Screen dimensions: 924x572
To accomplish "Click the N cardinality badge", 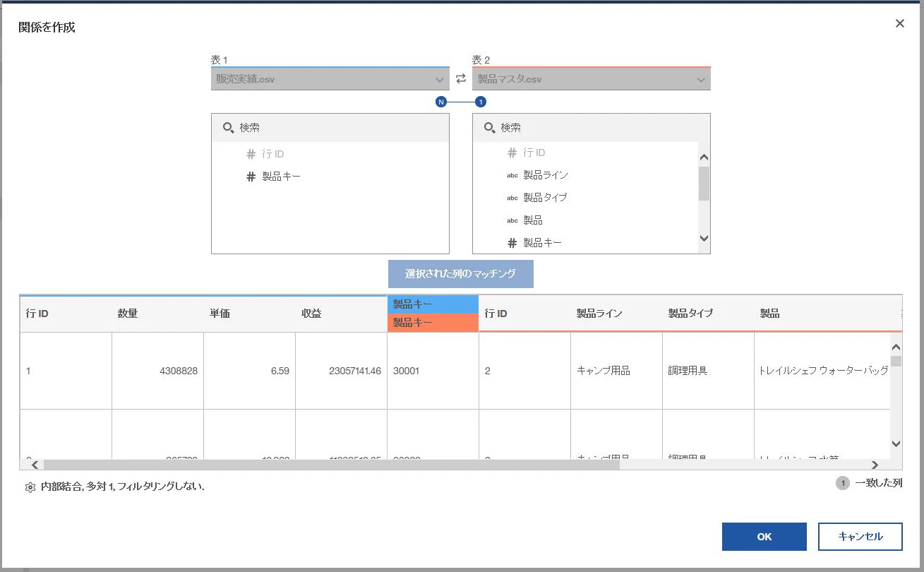I will 441,102.
